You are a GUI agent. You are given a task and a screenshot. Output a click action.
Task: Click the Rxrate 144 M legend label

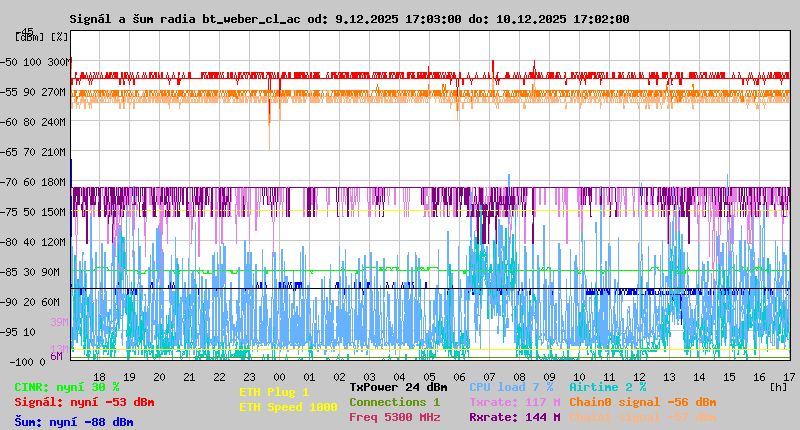click(514, 417)
